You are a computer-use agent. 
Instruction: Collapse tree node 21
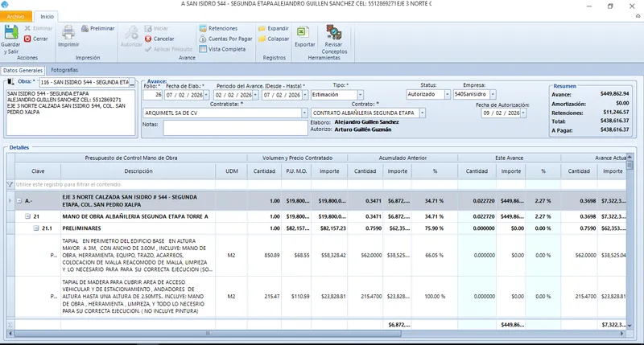click(27, 216)
